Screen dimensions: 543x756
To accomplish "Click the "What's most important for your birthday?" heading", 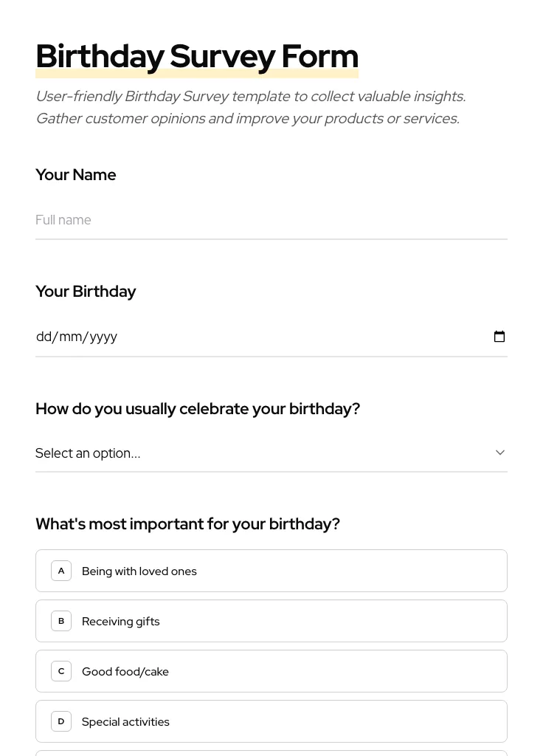I will pyautogui.click(x=187, y=523).
